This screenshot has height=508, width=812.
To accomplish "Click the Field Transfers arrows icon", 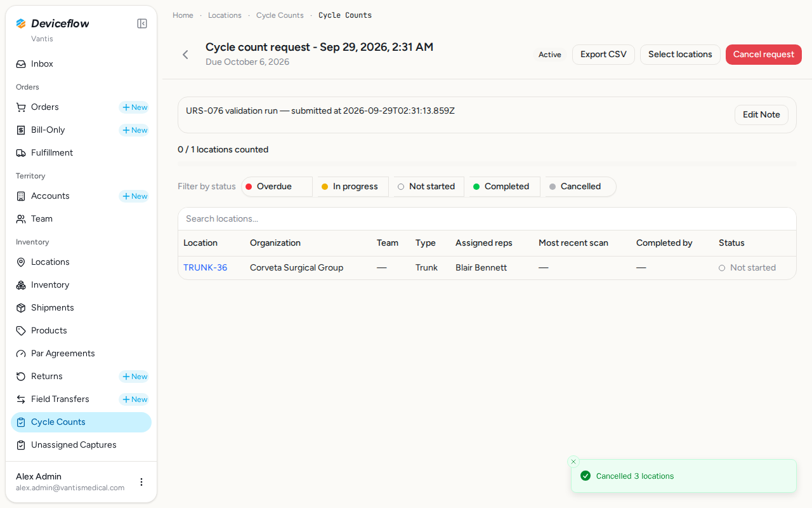I will tap(21, 399).
